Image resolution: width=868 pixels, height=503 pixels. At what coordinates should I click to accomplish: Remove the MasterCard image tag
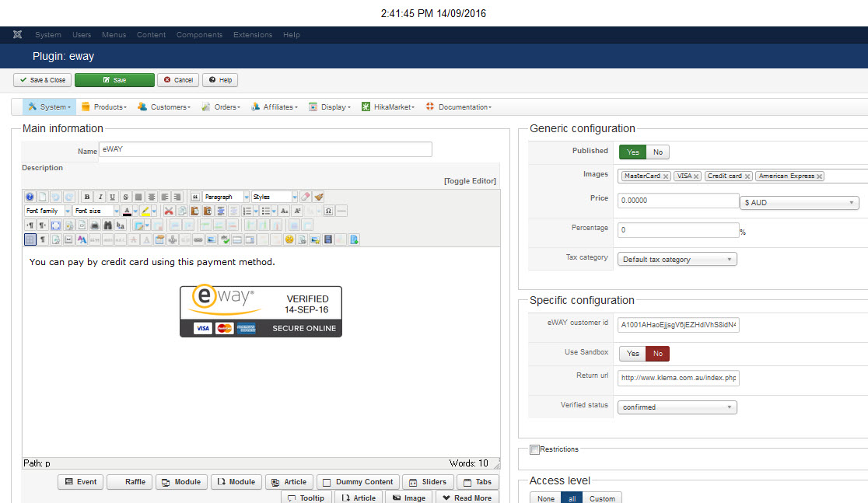pyautogui.click(x=666, y=176)
